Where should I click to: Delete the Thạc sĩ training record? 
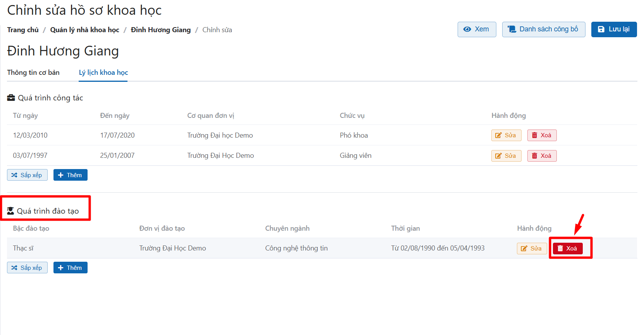(x=567, y=249)
